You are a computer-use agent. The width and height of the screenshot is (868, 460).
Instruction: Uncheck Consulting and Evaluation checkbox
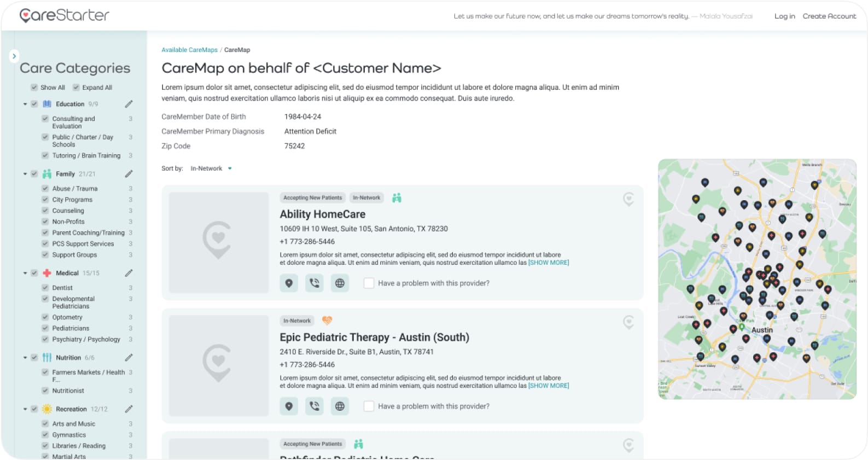[x=45, y=119]
